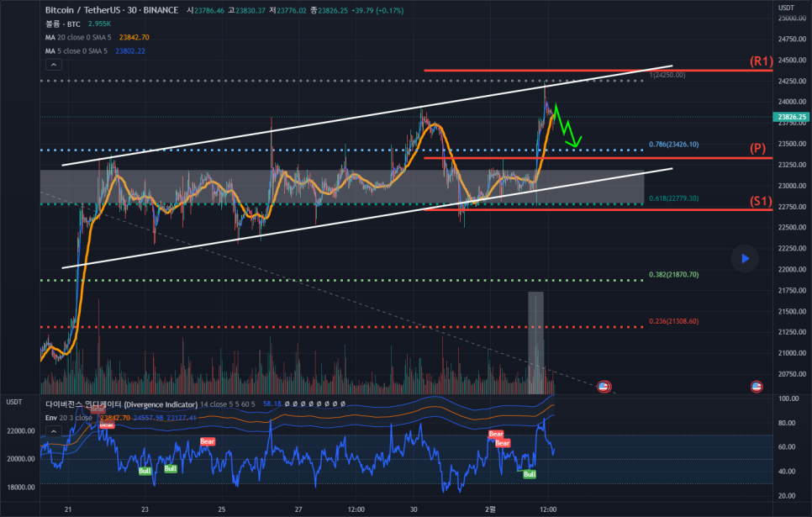
Task: Click the blue play button on chart
Action: pyautogui.click(x=745, y=258)
